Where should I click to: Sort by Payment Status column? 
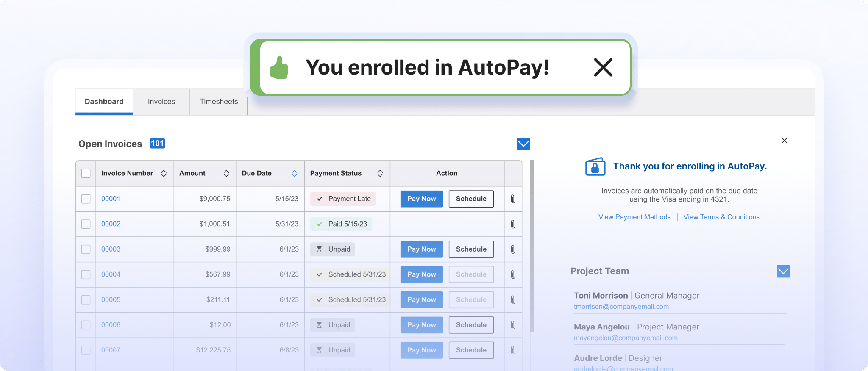(x=380, y=173)
